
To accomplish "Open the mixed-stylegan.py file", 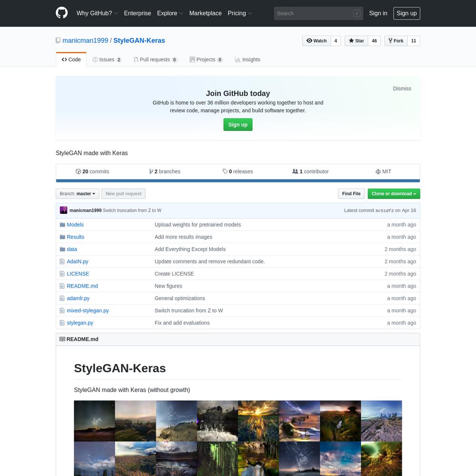I will click(88, 310).
